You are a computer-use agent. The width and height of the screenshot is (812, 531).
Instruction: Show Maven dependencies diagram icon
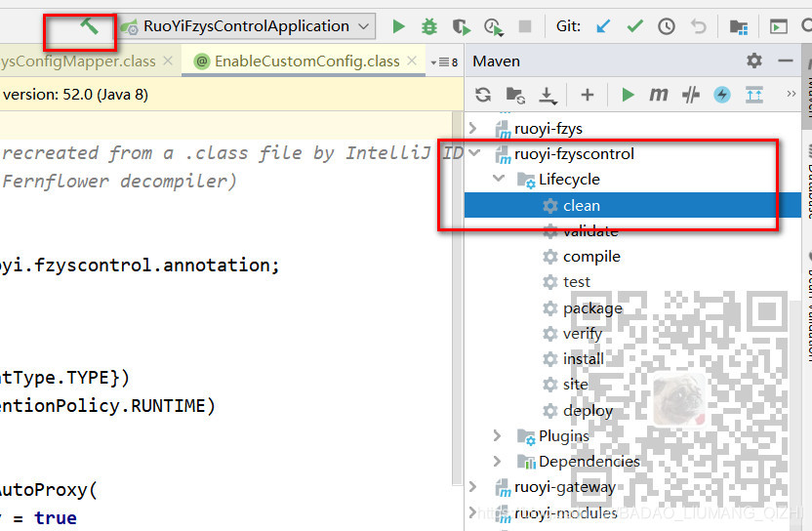tap(754, 95)
